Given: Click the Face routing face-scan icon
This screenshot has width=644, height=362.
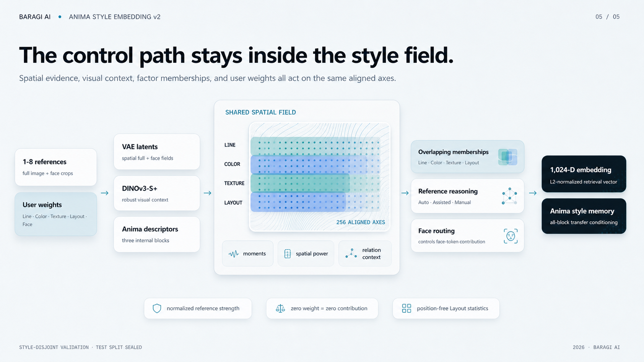Looking at the screenshot, I should pyautogui.click(x=511, y=236).
